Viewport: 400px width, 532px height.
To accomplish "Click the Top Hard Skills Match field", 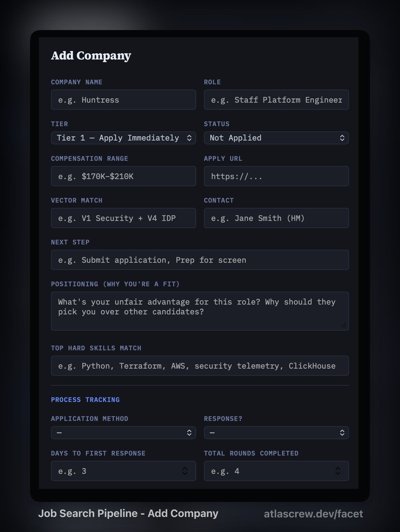I will click(x=200, y=366).
